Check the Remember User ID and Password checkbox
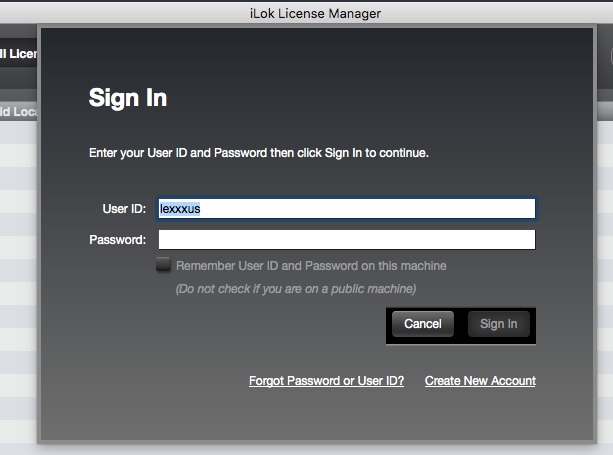The image size is (613, 455). pos(163,265)
